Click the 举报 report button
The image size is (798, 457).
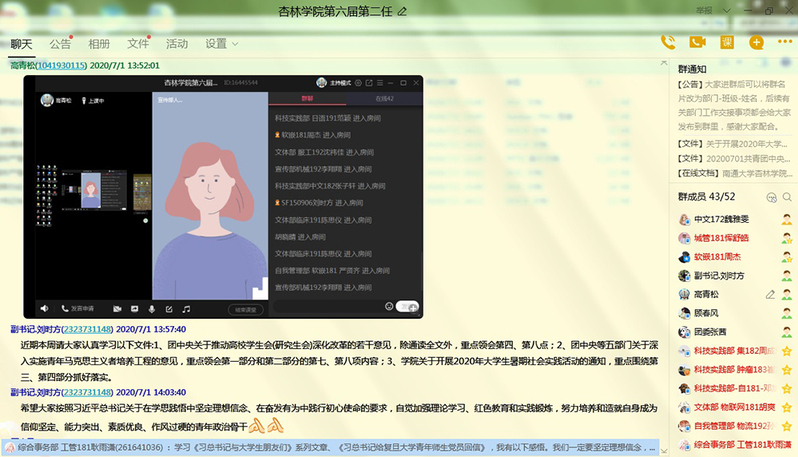point(705,10)
